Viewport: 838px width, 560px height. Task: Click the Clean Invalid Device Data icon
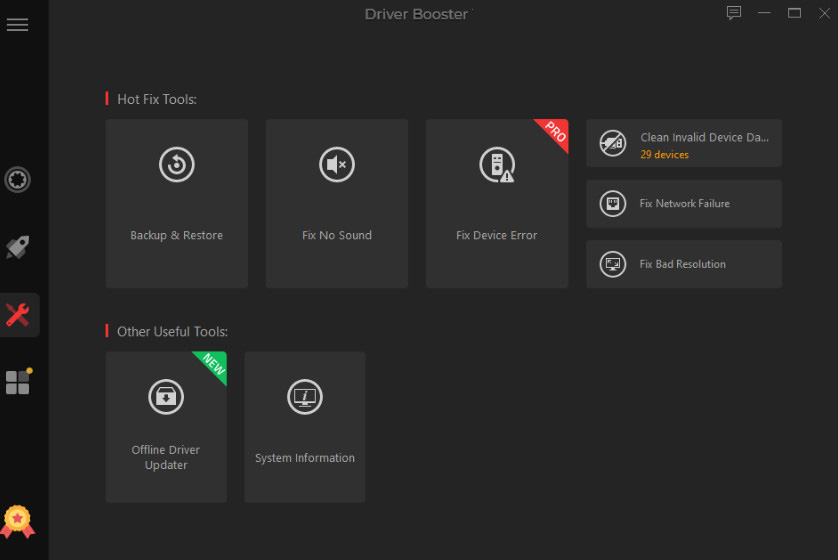pyautogui.click(x=612, y=143)
